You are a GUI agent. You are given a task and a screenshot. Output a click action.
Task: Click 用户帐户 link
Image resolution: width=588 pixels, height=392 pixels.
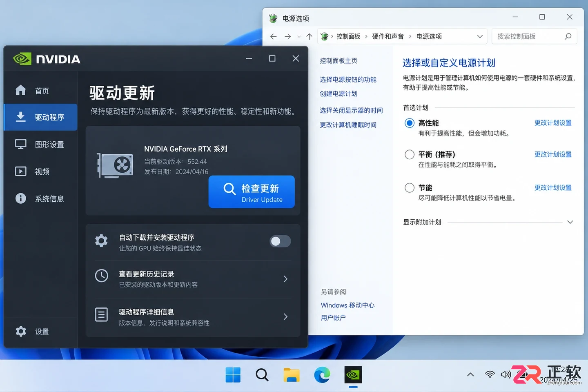pos(333,318)
